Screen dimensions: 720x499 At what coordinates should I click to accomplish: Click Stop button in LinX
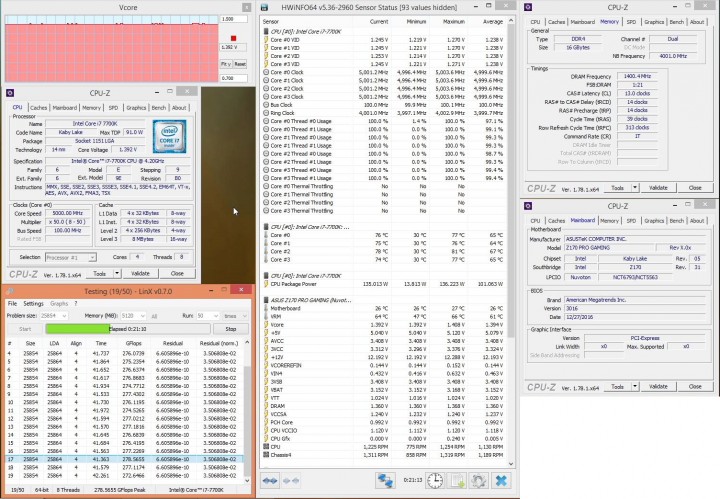click(231, 329)
